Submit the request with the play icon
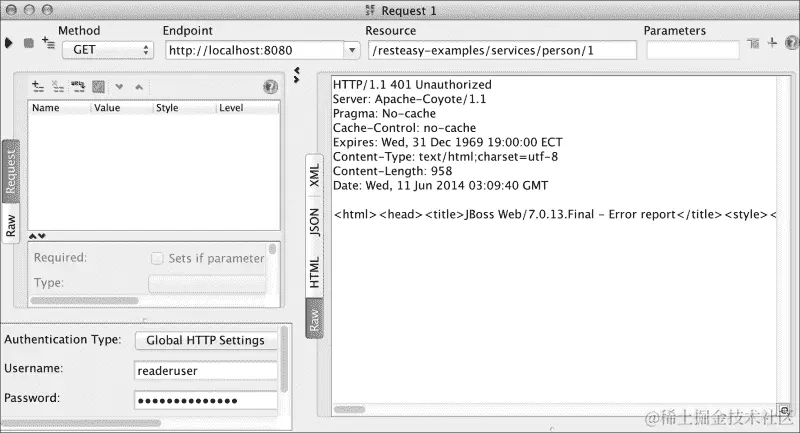 point(9,43)
